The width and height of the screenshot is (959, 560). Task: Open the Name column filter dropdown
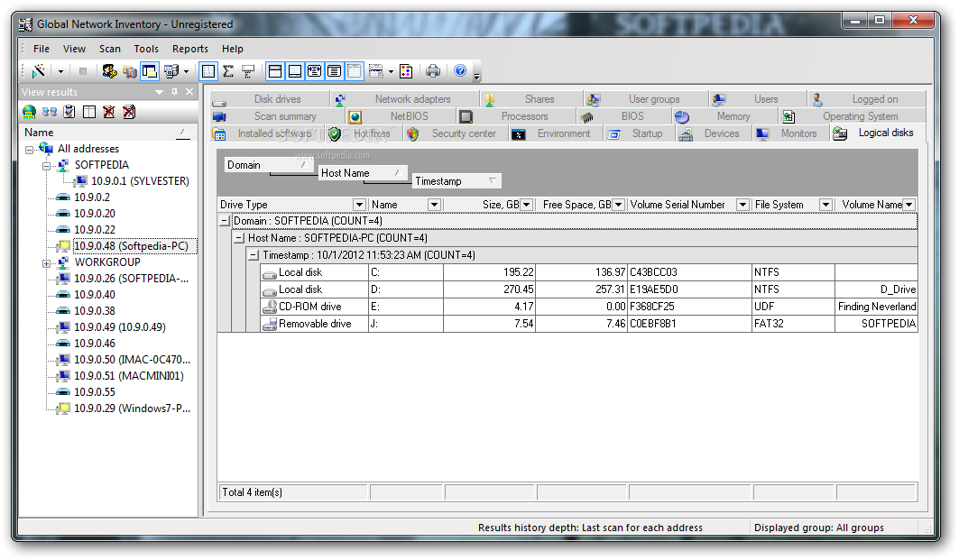tap(434, 205)
